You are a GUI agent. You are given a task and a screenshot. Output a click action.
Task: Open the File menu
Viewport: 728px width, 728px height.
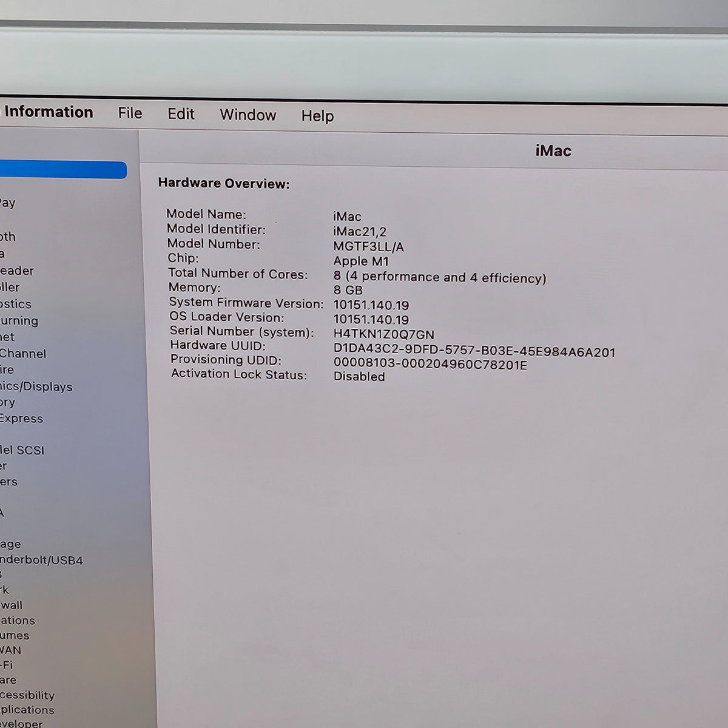click(x=130, y=113)
